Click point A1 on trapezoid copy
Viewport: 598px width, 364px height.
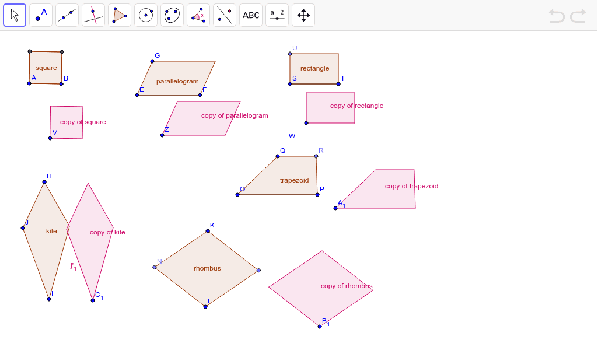pos(335,208)
